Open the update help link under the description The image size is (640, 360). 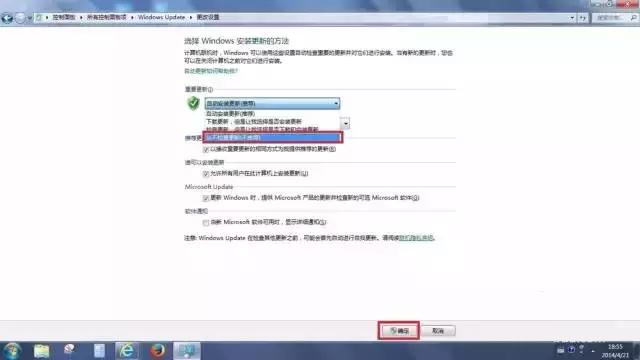pyautogui.click(x=211, y=71)
